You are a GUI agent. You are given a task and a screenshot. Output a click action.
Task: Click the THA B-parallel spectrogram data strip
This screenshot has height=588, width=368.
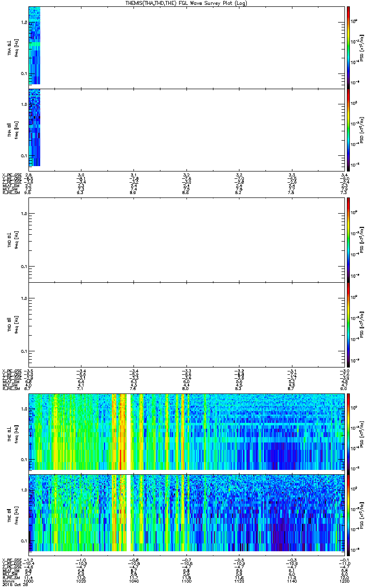pyautogui.click(x=34, y=127)
